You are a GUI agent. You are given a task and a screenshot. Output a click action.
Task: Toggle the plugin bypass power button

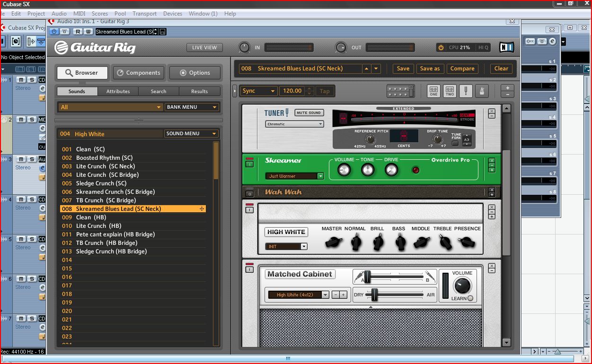coord(53,32)
